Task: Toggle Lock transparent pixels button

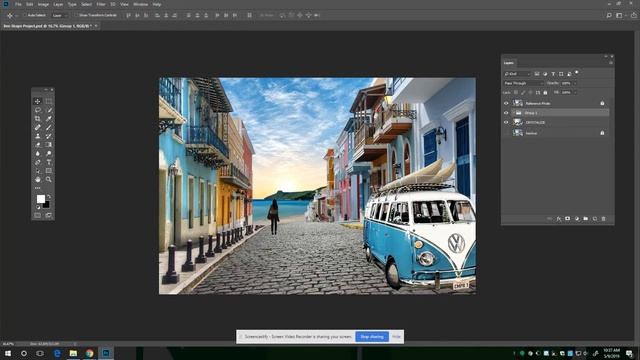Action: click(x=516, y=93)
